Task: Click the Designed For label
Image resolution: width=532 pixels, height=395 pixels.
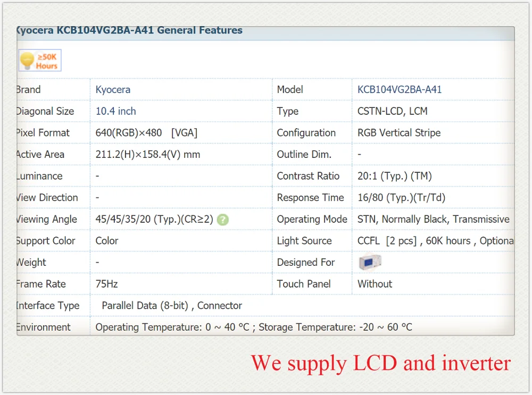Action: point(306,263)
